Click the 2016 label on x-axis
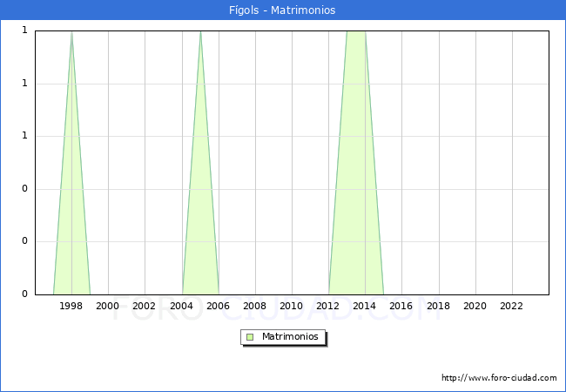Image resolution: width=566 pixels, height=392 pixels. (x=401, y=306)
